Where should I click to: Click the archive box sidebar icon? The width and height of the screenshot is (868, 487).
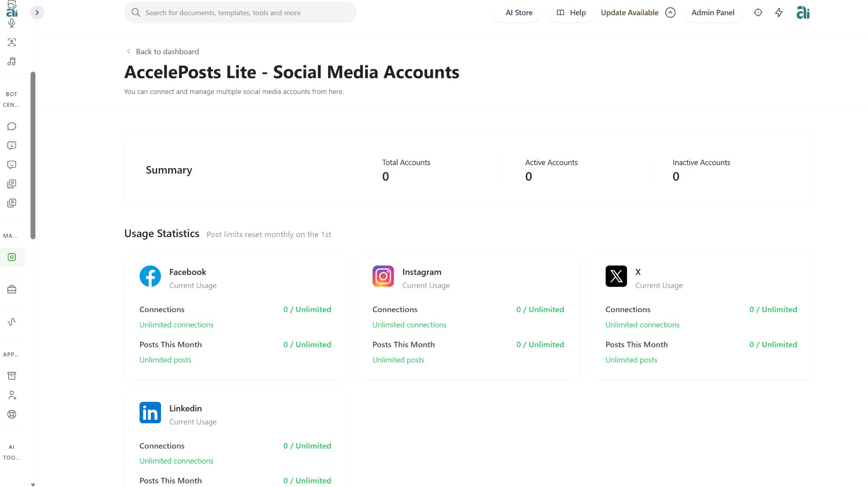[x=11, y=376]
